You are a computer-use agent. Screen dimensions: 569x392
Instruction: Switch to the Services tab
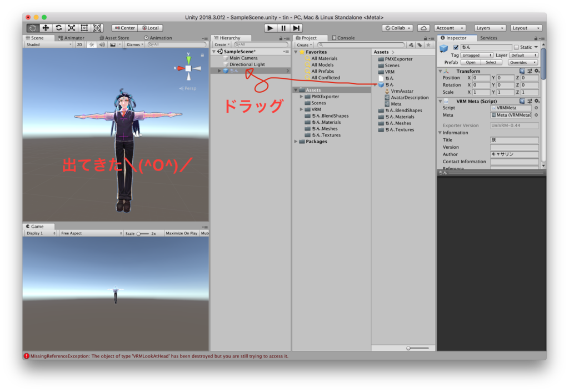click(488, 38)
